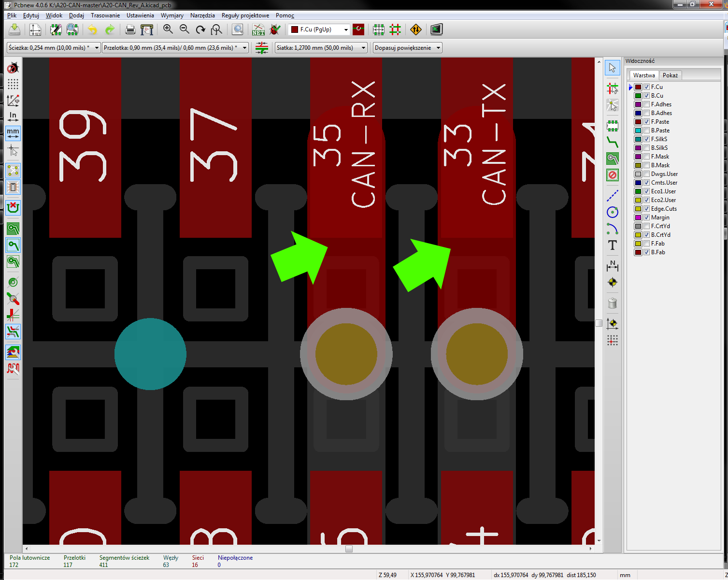728x580 pixels.
Task: Undo the last command
Action: pyautogui.click(x=92, y=29)
